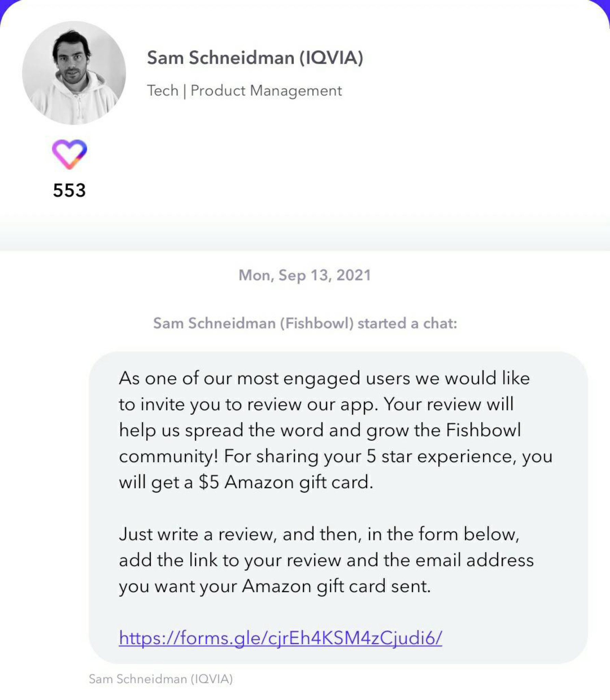Select Product Management in the subtitle
Screen dimensions: 610x700
pos(266,91)
